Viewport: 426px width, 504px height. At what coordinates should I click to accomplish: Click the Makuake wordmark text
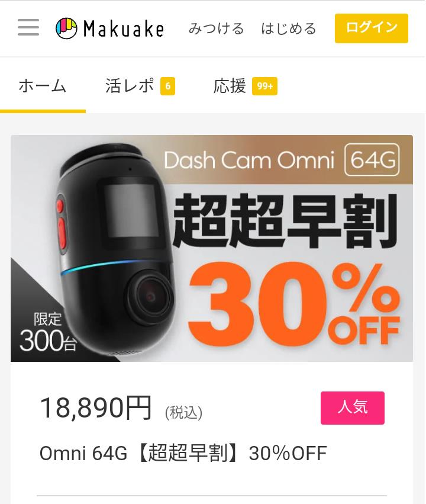click(x=124, y=28)
